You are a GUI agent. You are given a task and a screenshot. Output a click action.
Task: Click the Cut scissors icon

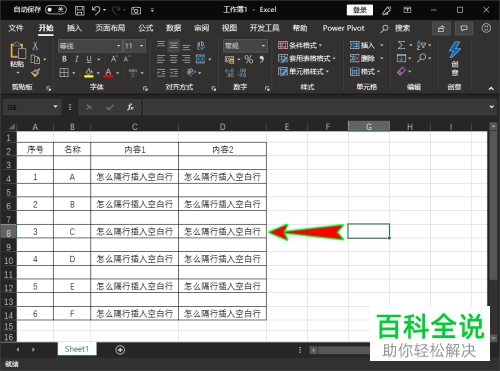click(35, 46)
